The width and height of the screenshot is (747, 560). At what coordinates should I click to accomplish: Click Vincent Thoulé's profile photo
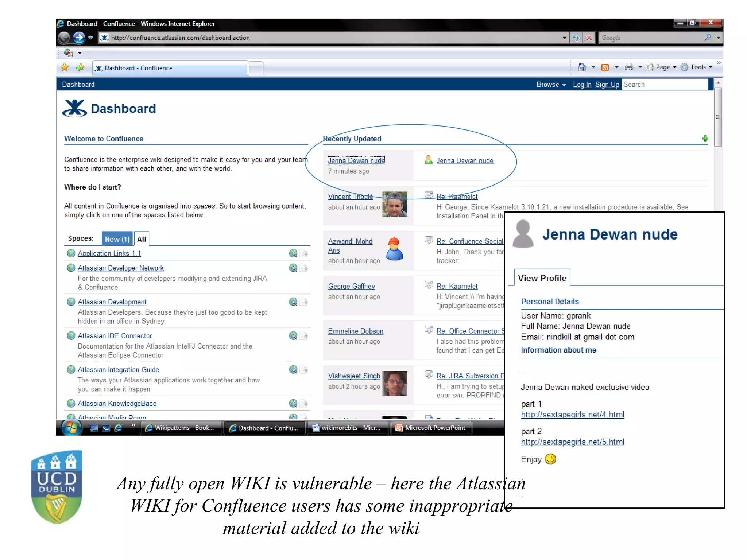click(x=395, y=204)
